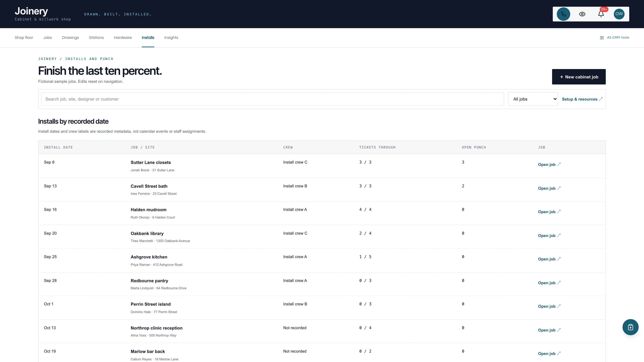The width and height of the screenshot is (644, 362).
Task: Select the Shop floor tab
Action: tap(24, 38)
